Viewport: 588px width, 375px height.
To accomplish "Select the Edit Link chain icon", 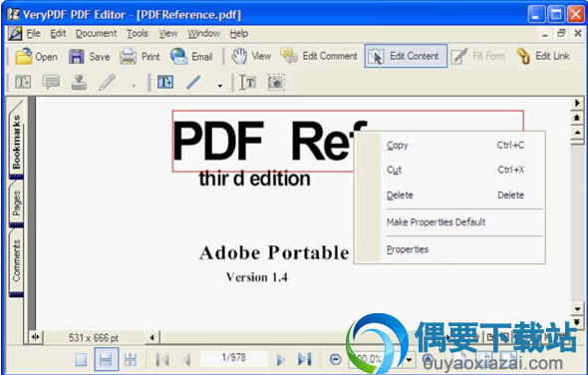I will coord(523,56).
